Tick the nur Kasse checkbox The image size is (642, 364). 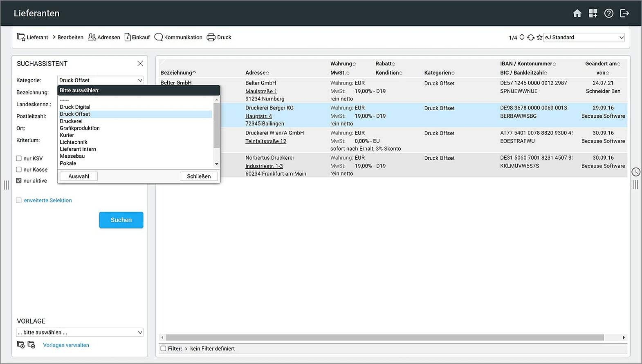19,170
